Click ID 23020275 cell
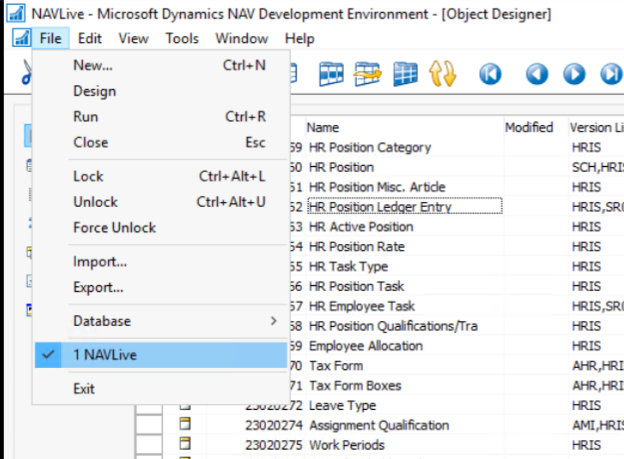This screenshot has width=624, height=459. [256, 445]
